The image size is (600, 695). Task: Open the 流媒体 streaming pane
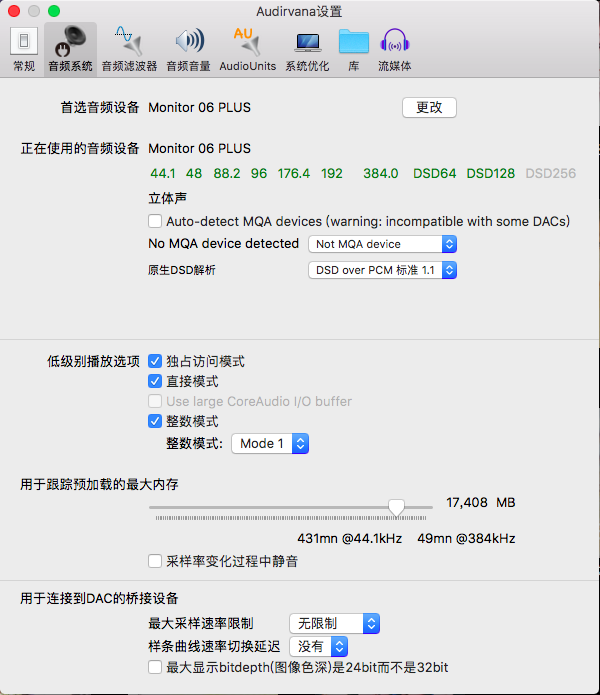pyautogui.click(x=394, y=49)
